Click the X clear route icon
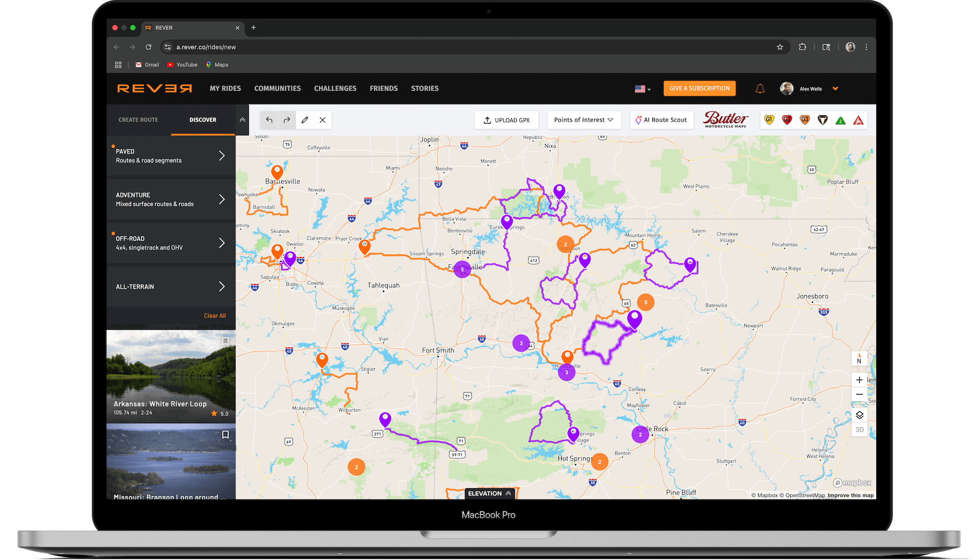The height and width of the screenshot is (560, 978). 323,120
